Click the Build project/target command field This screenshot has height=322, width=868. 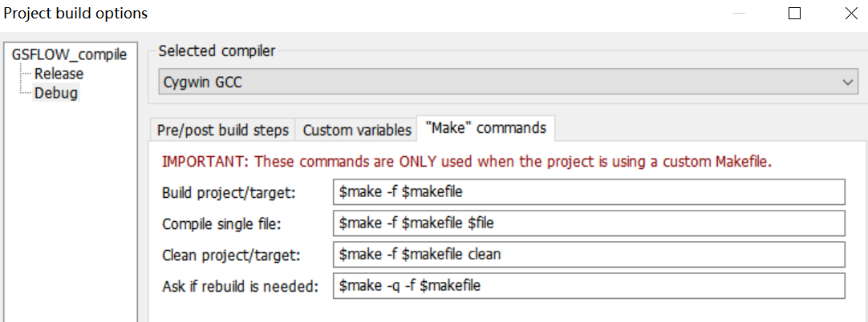point(589,192)
